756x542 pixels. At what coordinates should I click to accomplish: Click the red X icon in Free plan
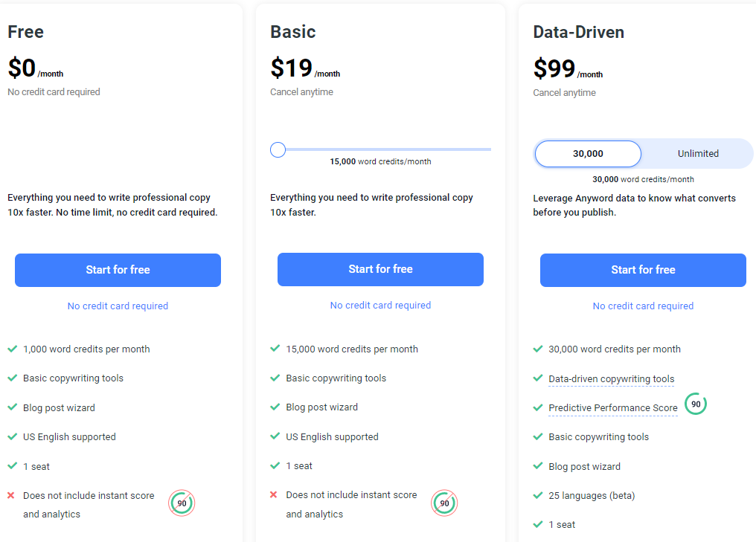(x=11, y=495)
